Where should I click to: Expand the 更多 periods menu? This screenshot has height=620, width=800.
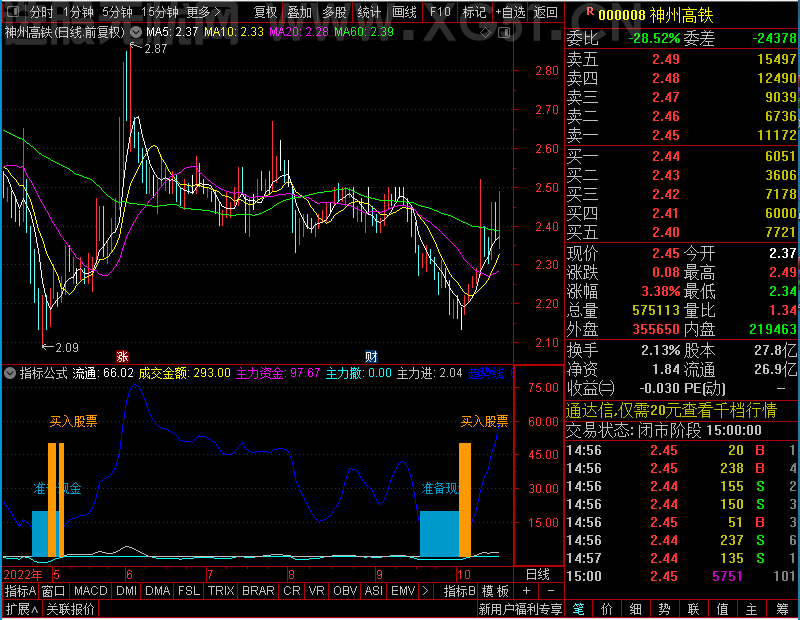pos(203,12)
